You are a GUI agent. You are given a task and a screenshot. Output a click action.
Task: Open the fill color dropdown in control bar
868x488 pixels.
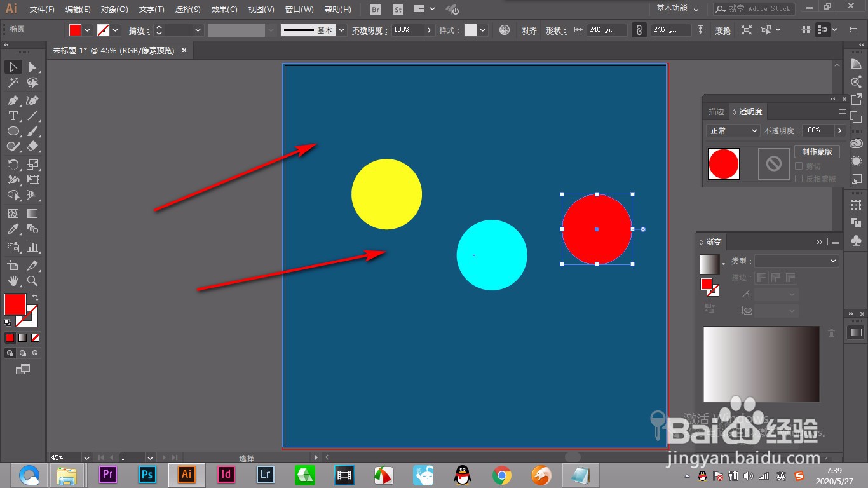tap(87, 30)
